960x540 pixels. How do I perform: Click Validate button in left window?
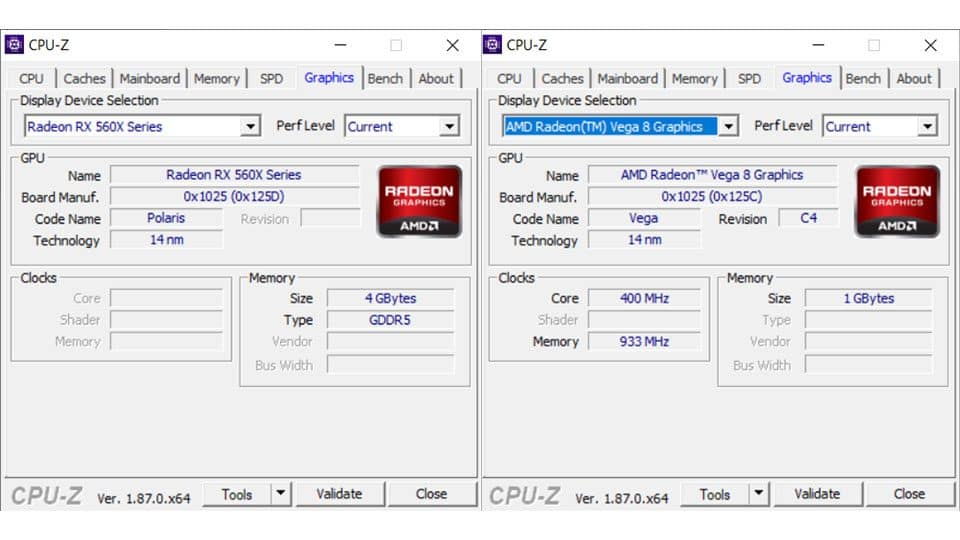coord(340,494)
